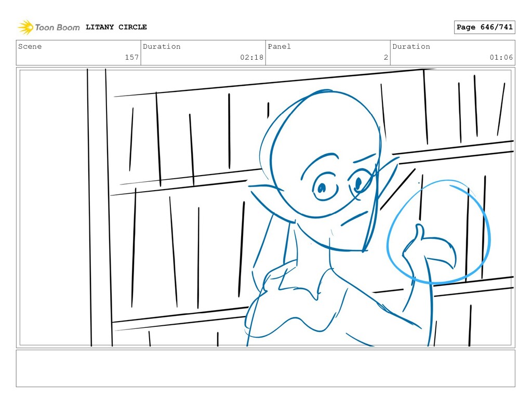The height and width of the screenshot is (411, 532).
Task: Click the Page 646/741 indicator box
Action: (x=485, y=27)
